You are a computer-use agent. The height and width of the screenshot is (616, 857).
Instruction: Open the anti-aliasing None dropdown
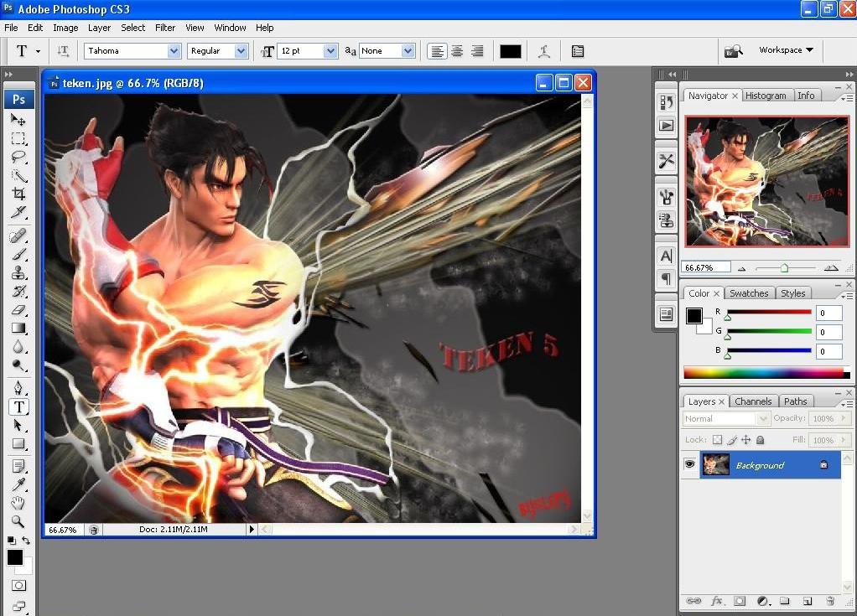(x=408, y=51)
